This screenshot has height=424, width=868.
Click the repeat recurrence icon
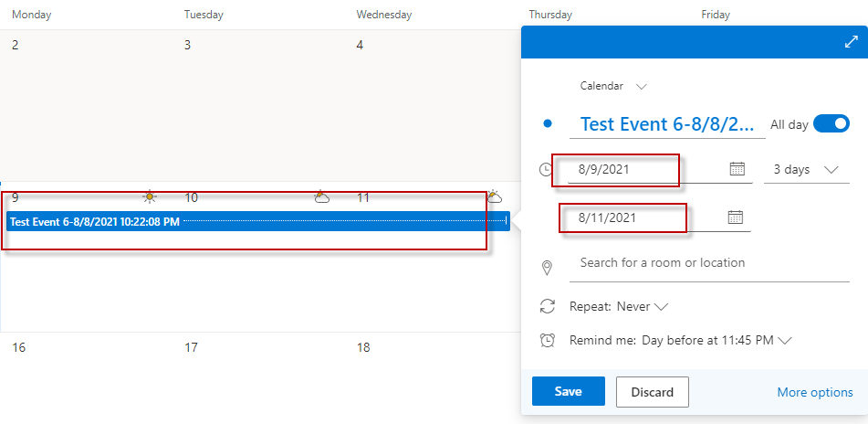[x=548, y=306]
